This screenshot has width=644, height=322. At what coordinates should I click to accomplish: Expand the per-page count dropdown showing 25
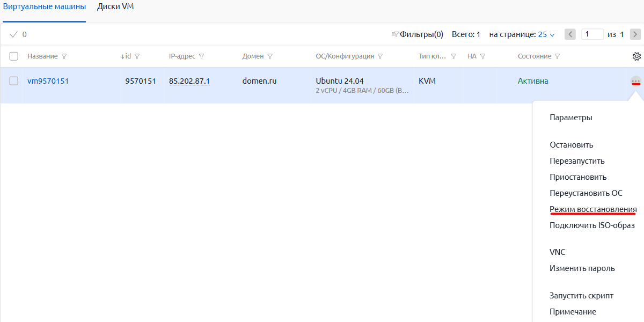[546, 34]
